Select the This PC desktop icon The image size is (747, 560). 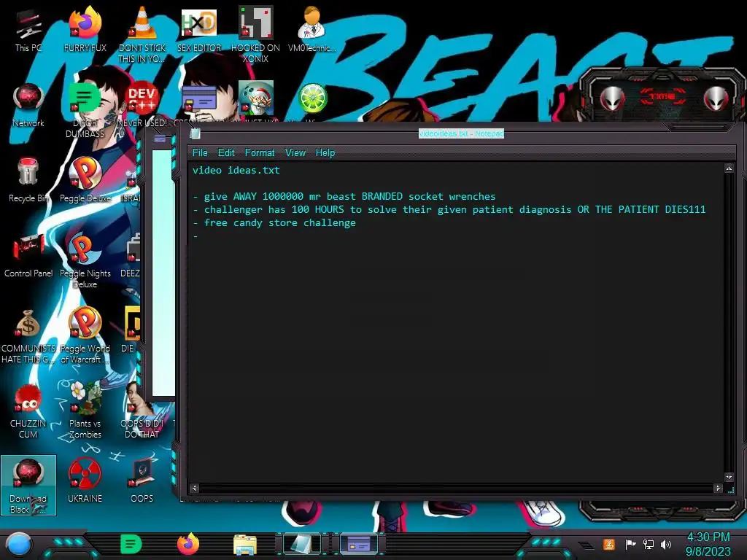(28, 31)
